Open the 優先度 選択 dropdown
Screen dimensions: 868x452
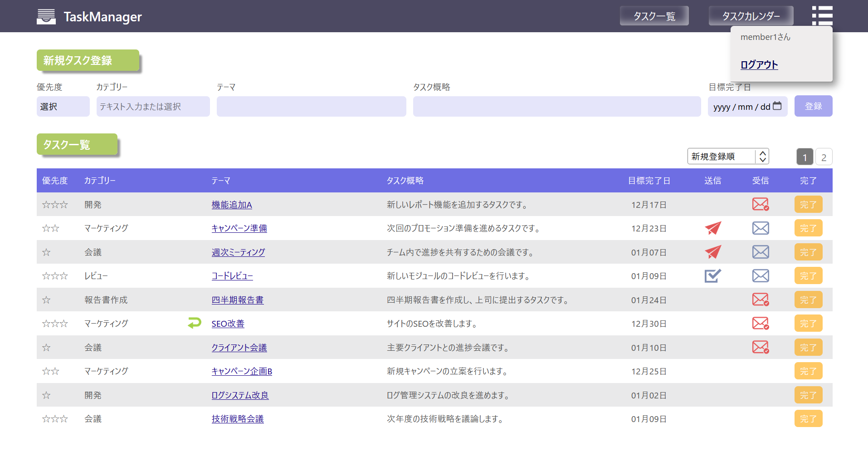(x=63, y=107)
